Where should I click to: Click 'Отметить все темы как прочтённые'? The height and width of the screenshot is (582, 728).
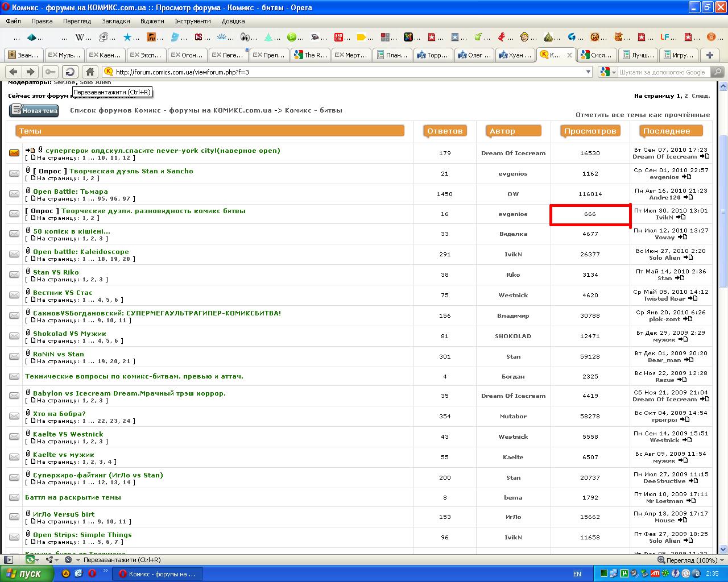point(642,115)
